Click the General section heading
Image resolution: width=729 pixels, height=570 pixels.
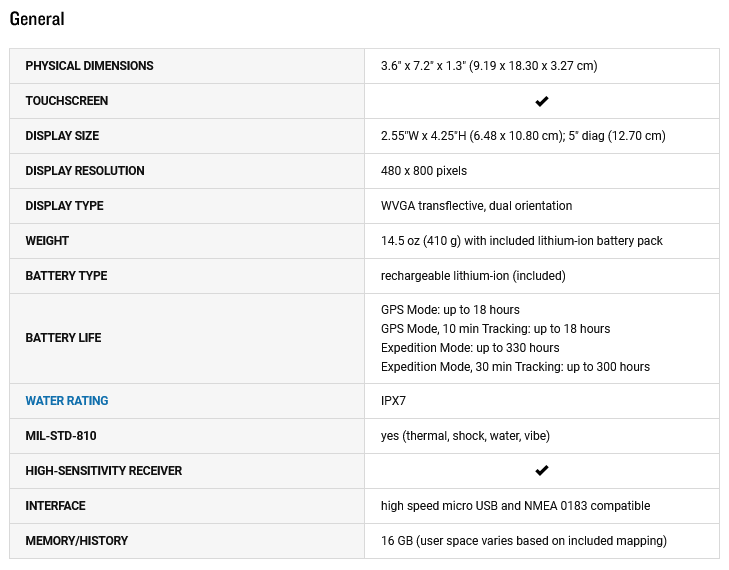(x=37, y=19)
